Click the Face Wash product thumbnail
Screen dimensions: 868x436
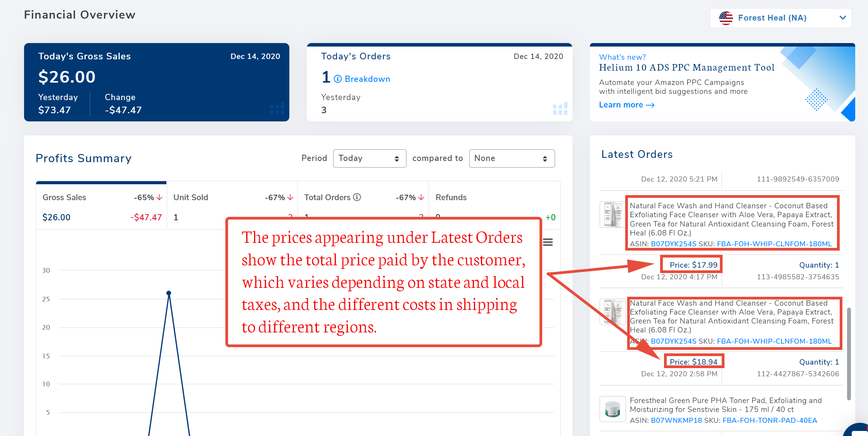coord(612,215)
